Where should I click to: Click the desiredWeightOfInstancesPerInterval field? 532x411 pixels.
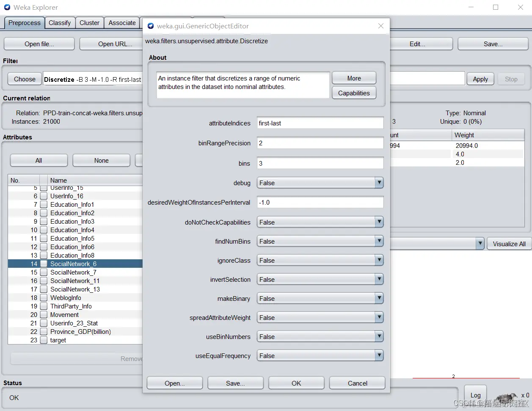(320, 202)
